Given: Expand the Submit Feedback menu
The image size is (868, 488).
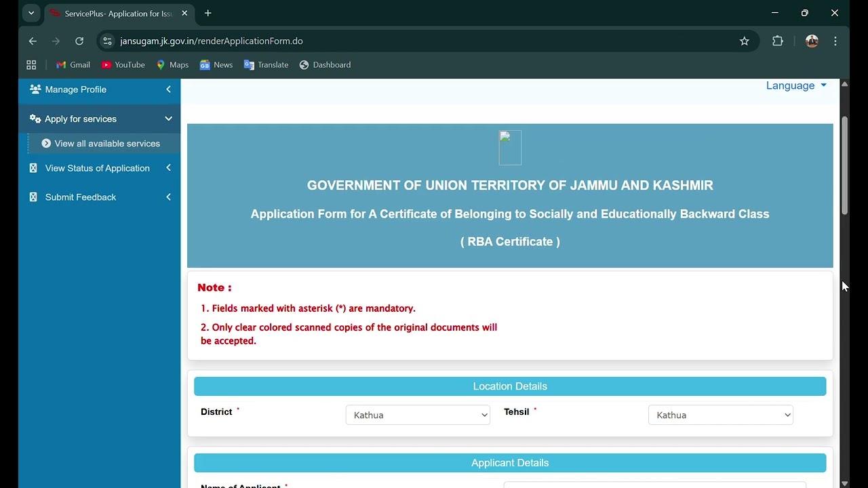Looking at the screenshot, I should [168, 197].
